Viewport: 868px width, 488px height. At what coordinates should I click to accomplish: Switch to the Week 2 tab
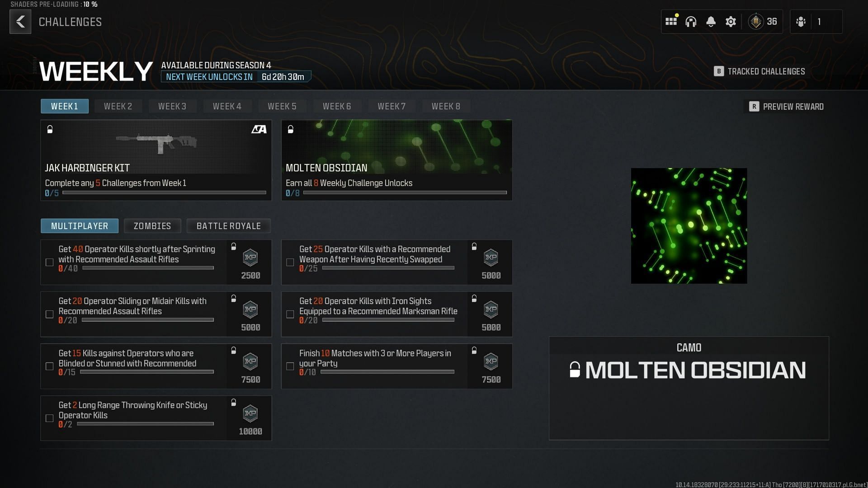tap(118, 106)
